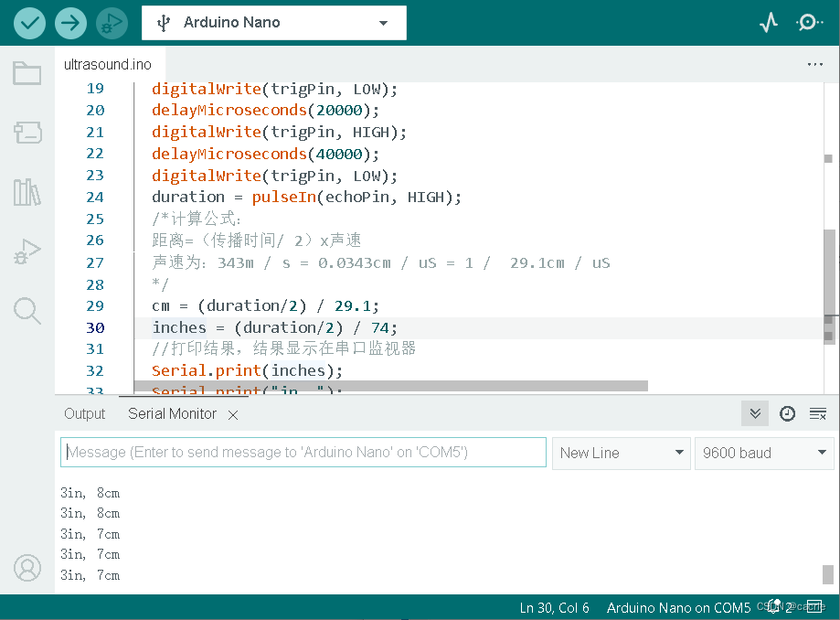
Task: Open the Library Manager books icon
Action: tap(27, 192)
